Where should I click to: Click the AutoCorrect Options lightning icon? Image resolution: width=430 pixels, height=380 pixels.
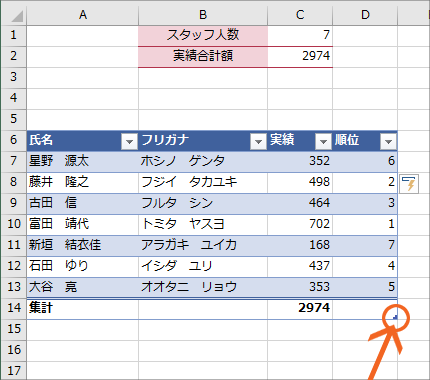point(409,183)
